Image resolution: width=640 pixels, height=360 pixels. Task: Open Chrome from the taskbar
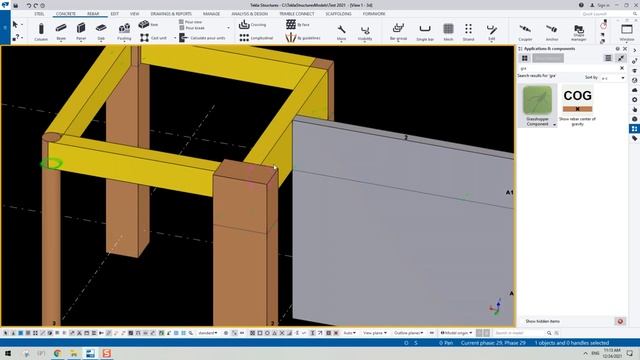click(x=57, y=353)
